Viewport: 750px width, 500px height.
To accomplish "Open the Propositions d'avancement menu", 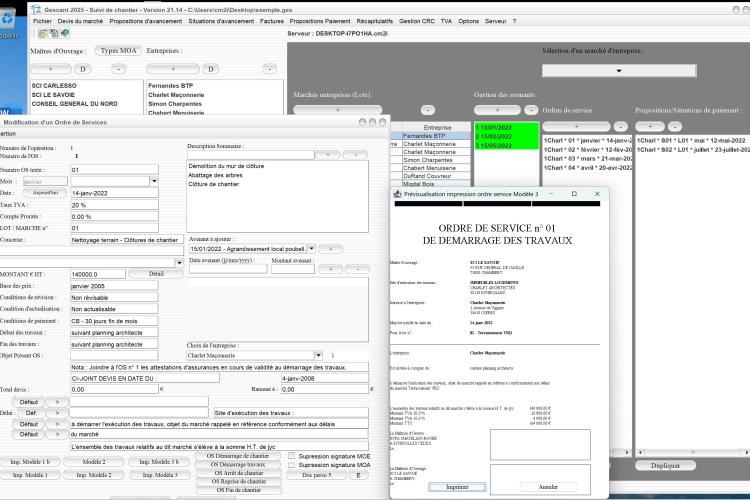I will [145, 21].
